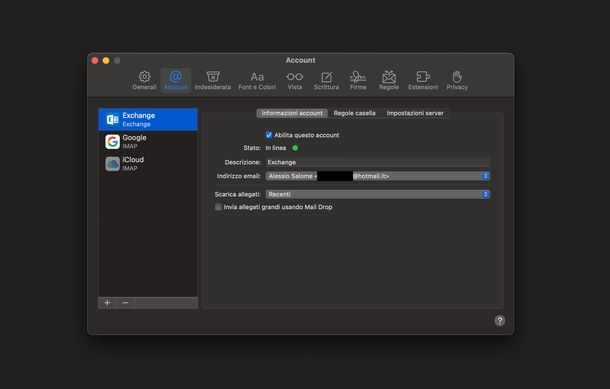The height and width of the screenshot is (389, 610).
Task: Select the Google IMAP account
Action: (x=148, y=142)
